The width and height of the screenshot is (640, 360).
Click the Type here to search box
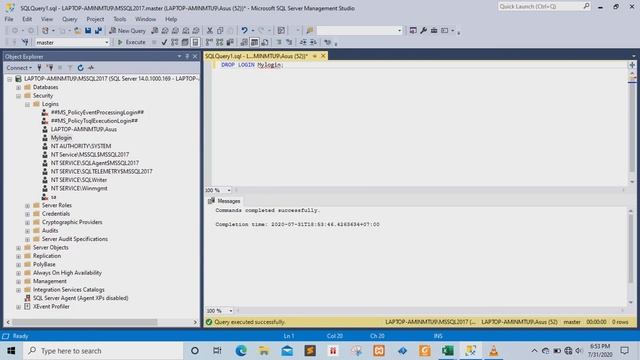[x=103, y=351]
